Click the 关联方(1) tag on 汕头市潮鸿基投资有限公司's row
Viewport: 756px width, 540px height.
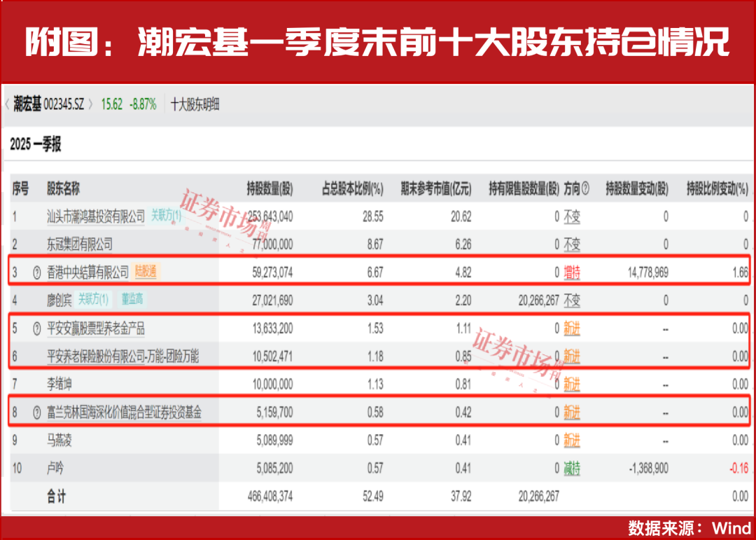(167, 216)
